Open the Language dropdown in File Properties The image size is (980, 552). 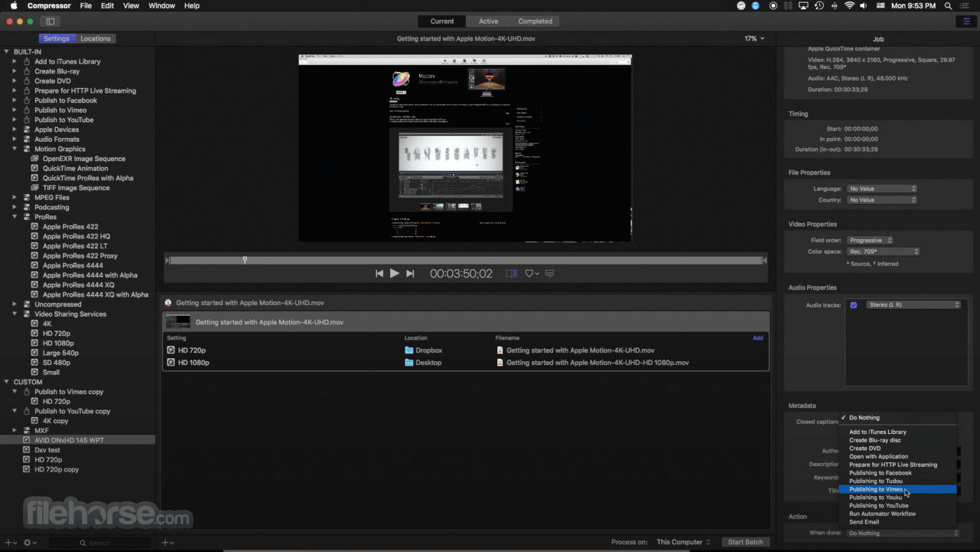point(882,189)
